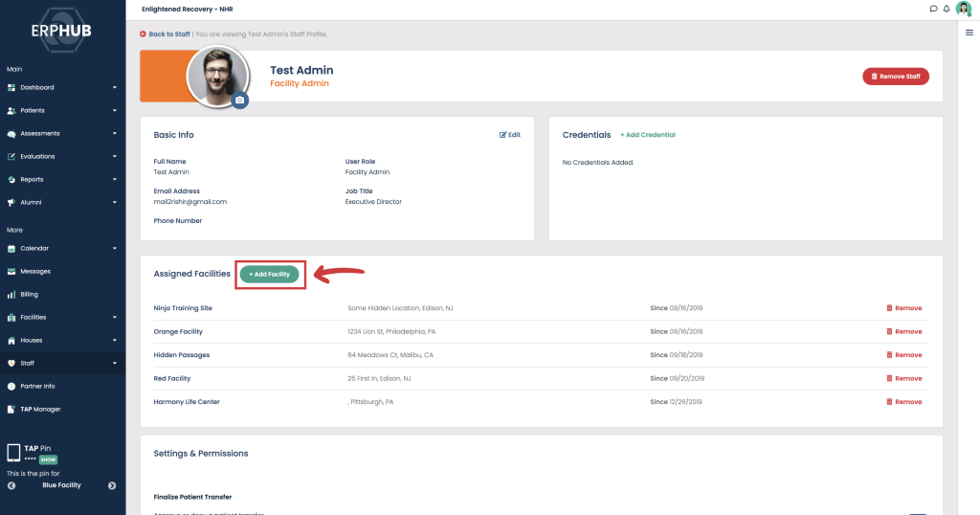The image size is (980, 515).
Task: Expand the Facilities menu arrow
Action: pos(115,318)
